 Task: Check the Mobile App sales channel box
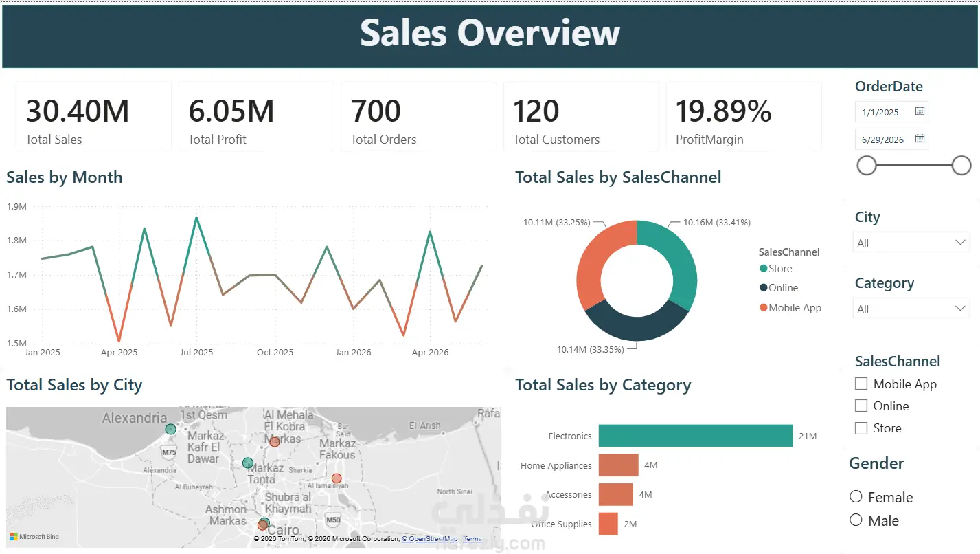click(x=861, y=384)
